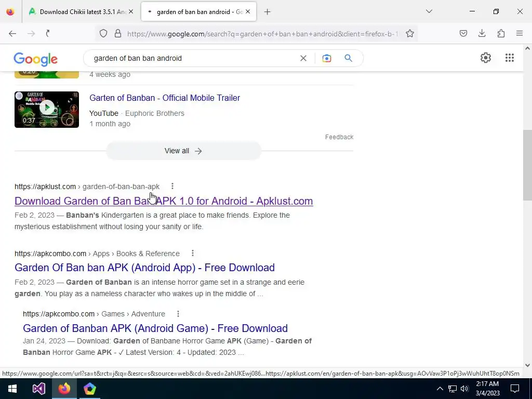Select the garden of ban ban android tab
The image size is (532, 399).
tap(198, 11)
